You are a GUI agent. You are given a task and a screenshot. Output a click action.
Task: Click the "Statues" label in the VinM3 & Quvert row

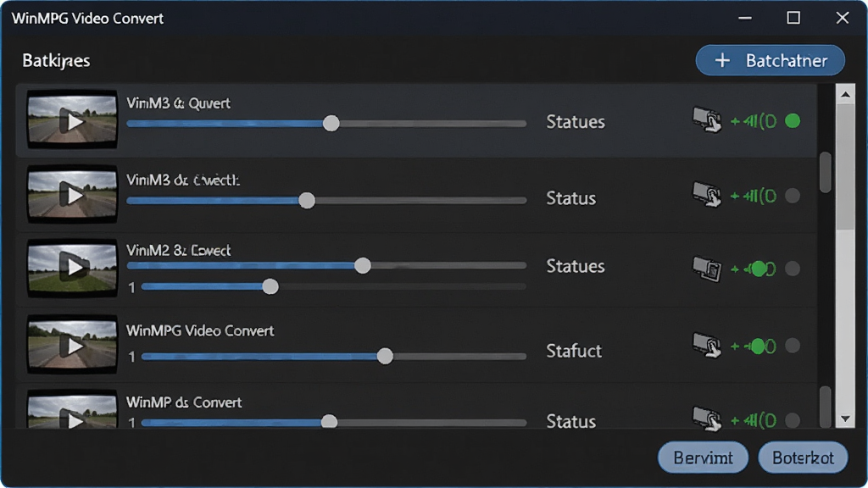576,122
